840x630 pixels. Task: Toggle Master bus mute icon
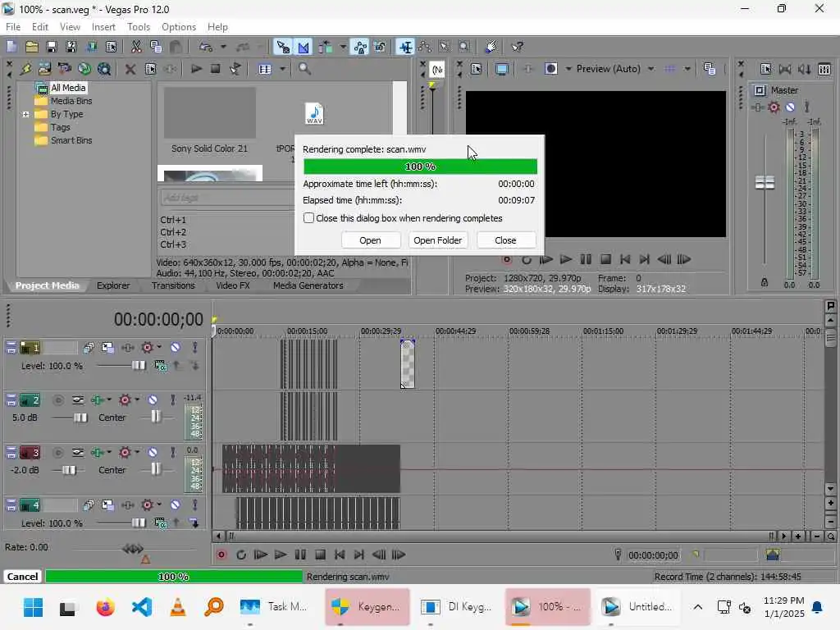(x=790, y=107)
